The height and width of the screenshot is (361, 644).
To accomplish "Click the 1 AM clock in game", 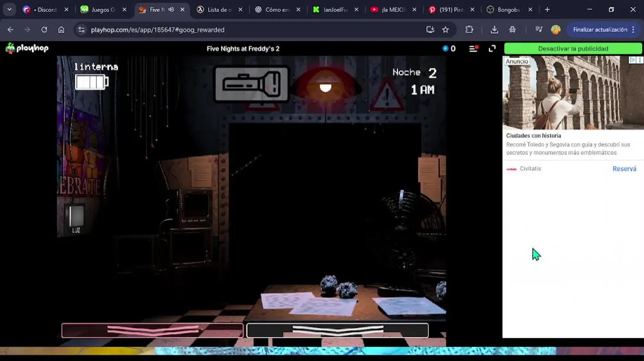I will point(423,90).
